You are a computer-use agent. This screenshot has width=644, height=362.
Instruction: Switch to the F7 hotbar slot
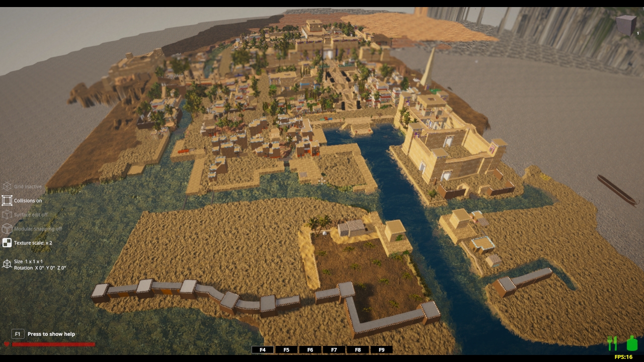point(334,350)
